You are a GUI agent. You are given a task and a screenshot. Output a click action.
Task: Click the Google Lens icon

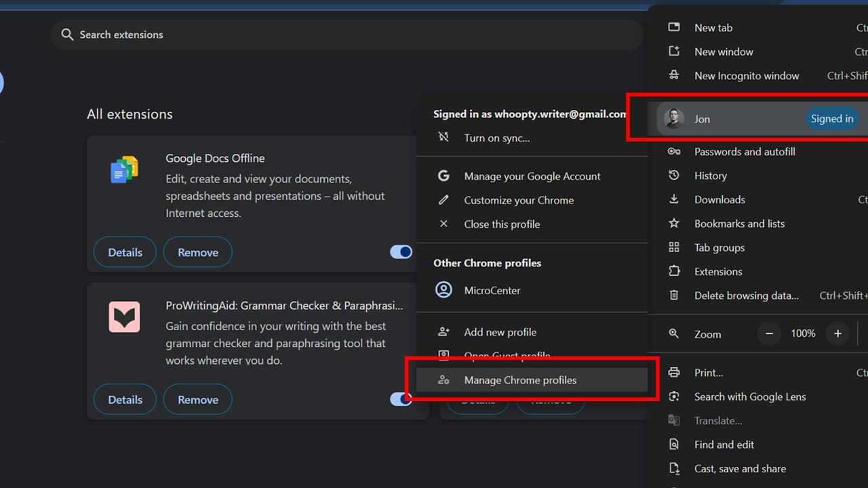click(674, 396)
